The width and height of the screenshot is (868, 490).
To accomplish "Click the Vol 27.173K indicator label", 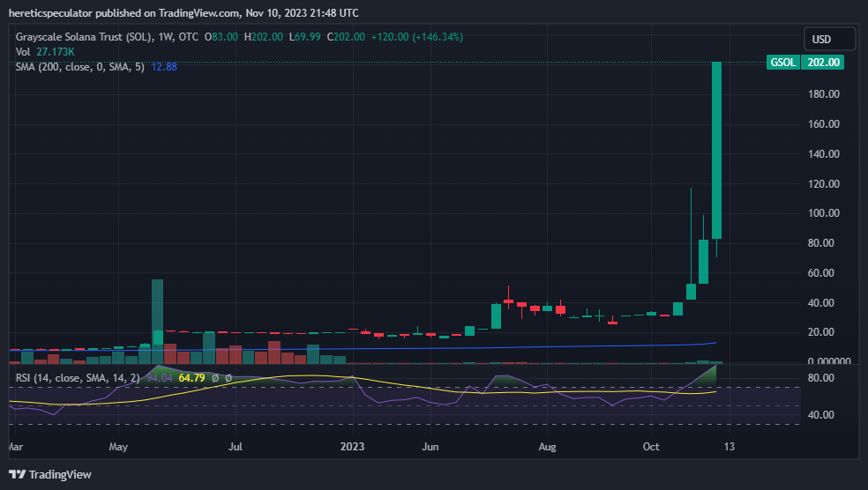I will [45, 52].
